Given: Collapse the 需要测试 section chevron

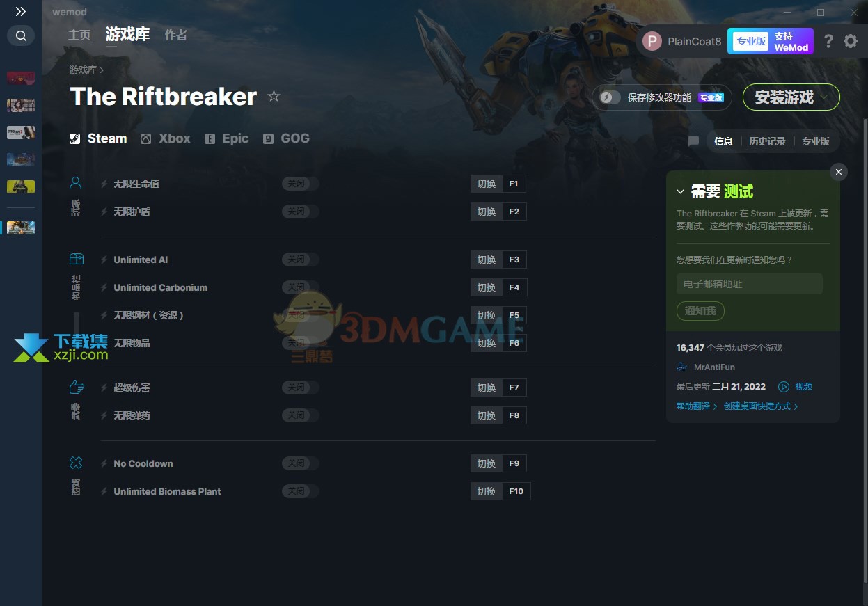Looking at the screenshot, I should tap(681, 192).
